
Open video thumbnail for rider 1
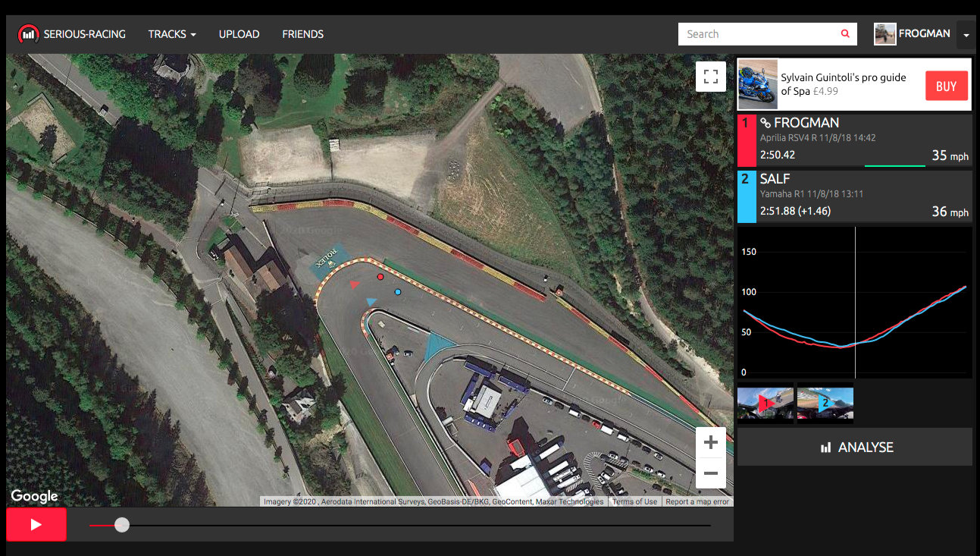[x=766, y=404]
